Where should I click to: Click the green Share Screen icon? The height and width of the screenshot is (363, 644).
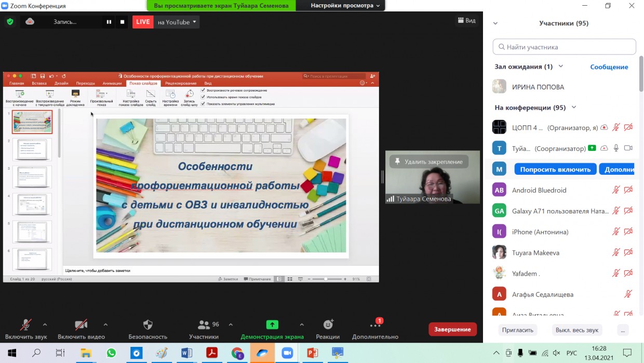click(x=272, y=325)
